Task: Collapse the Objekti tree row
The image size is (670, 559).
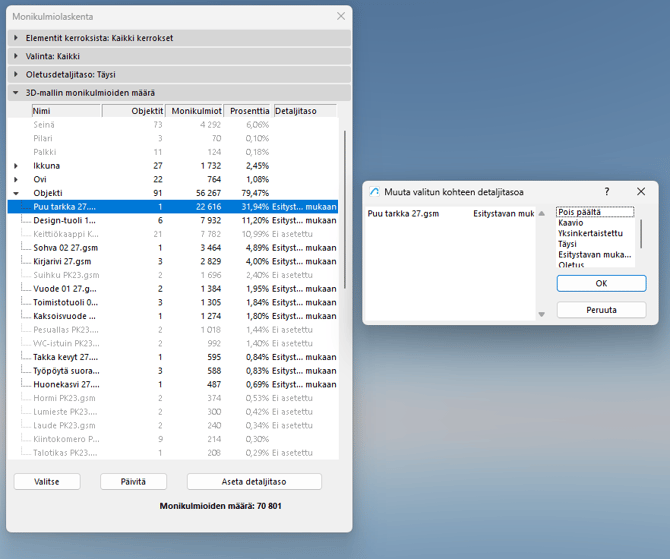Action: 16,193
